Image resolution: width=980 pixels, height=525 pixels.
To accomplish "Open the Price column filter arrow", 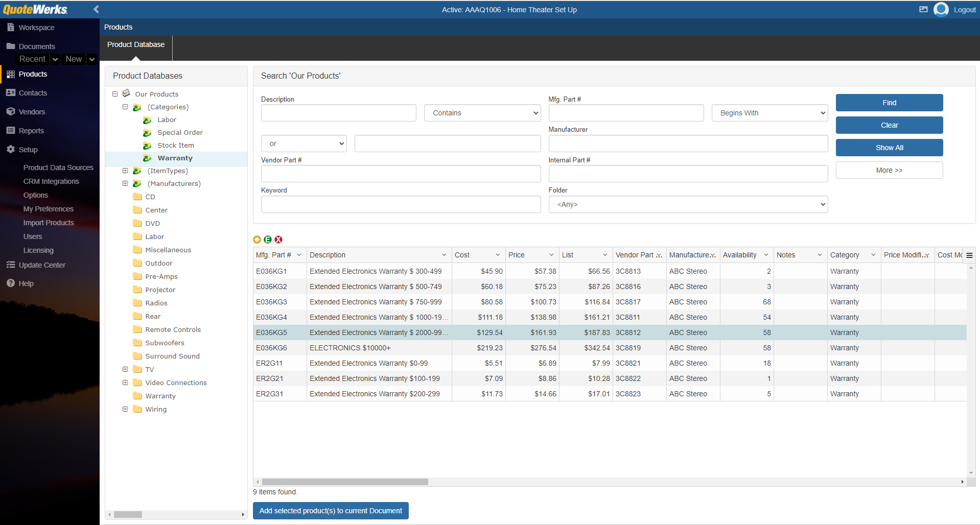I will pyautogui.click(x=551, y=255).
